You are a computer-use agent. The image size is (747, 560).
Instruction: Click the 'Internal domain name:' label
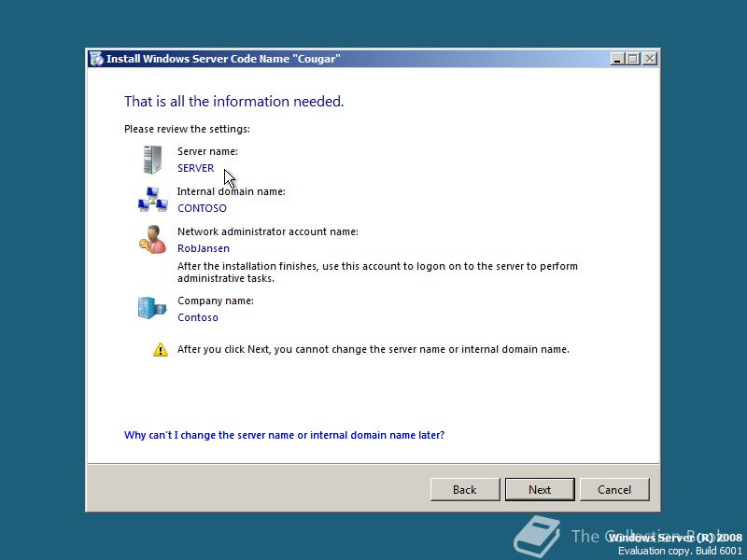(x=232, y=191)
